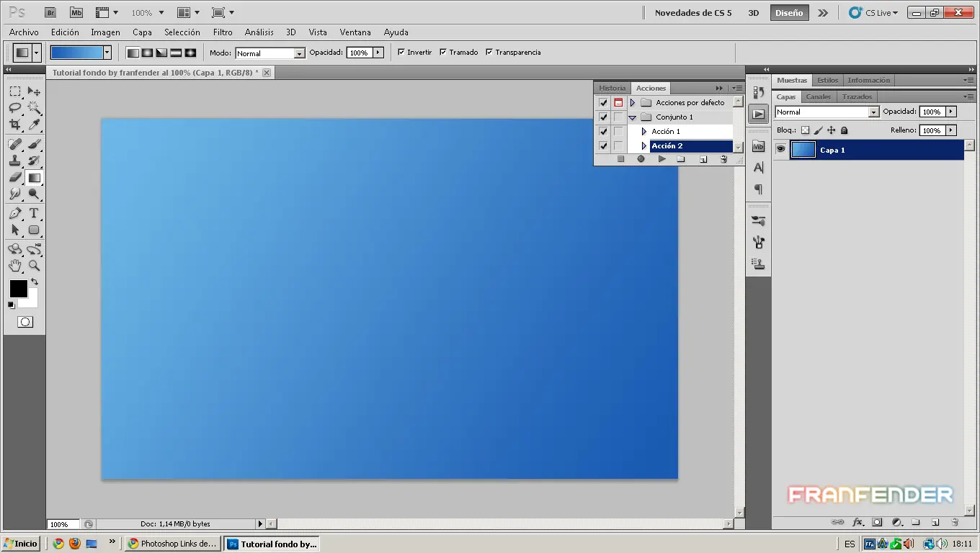Open the Relleno slider arrow

tap(951, 130)
